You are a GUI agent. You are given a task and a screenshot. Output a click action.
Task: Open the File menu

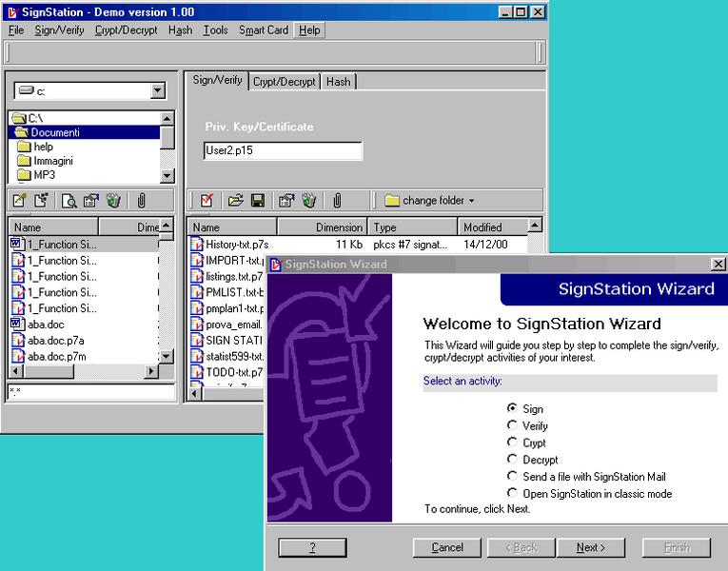16,30
